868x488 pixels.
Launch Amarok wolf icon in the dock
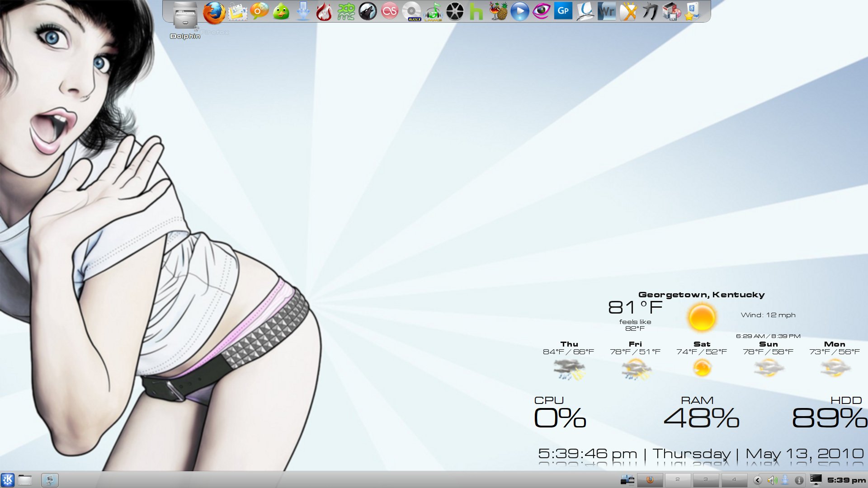pyautogui.click(x=368, y=11)
